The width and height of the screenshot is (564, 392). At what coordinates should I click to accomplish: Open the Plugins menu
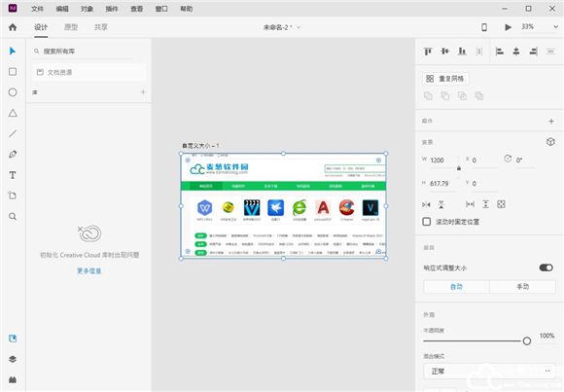(112, 9)
